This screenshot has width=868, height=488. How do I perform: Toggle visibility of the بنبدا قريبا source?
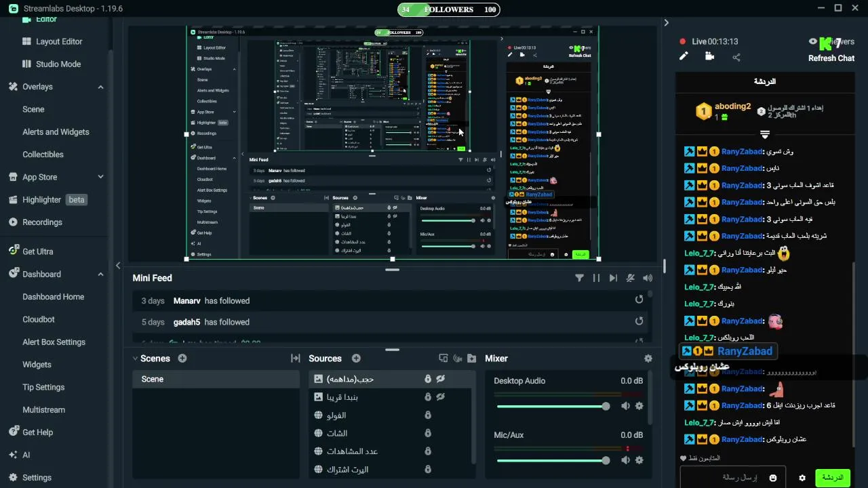coord(440,397)
